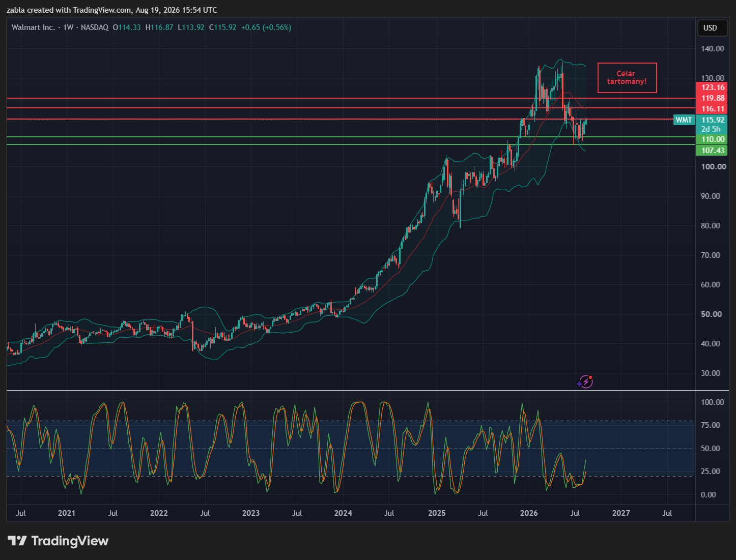Click the red 116.11 price label
The image size is (736, 560).
point(712,109)
